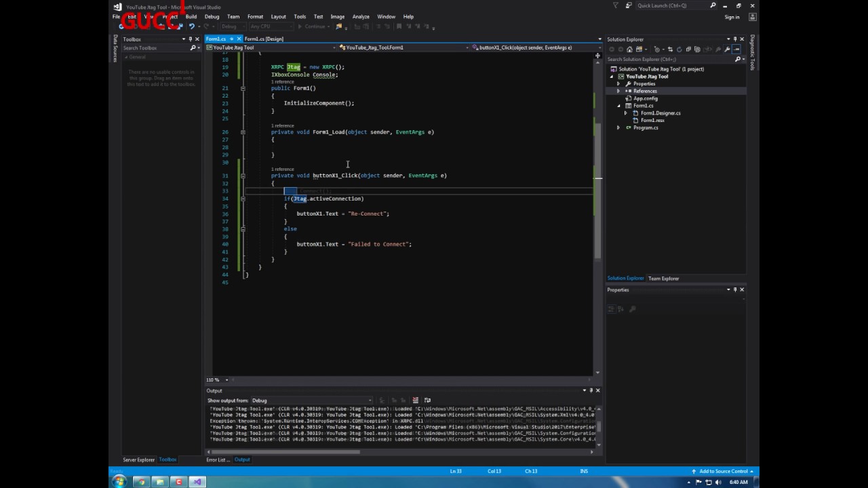Expand Form1.Designer.cs in Solution Explorer

(x=626, y=113)
